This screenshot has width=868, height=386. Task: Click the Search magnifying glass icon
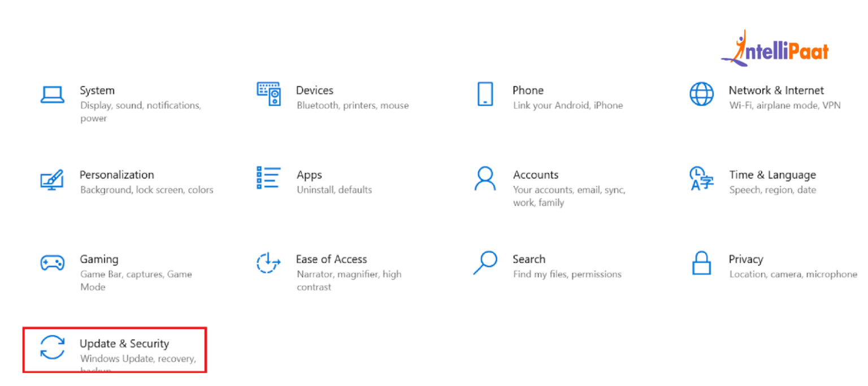pyautogui.click(x=485, y=263)
